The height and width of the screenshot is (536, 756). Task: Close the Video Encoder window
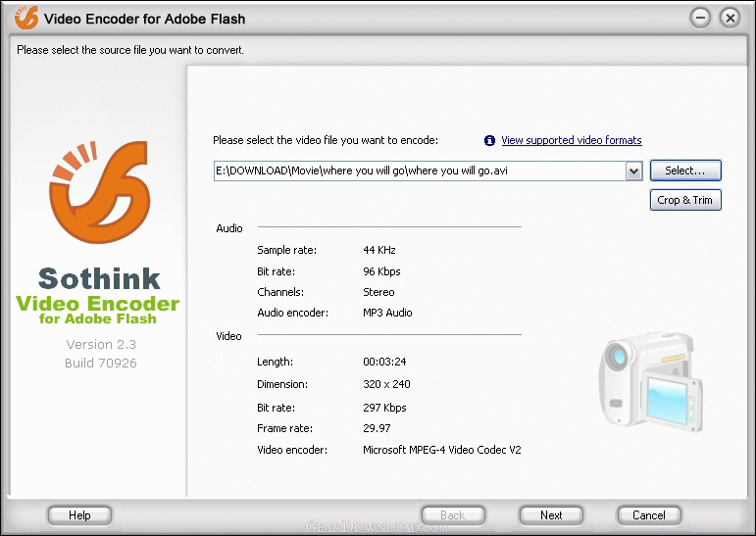[x=730, y=18]
